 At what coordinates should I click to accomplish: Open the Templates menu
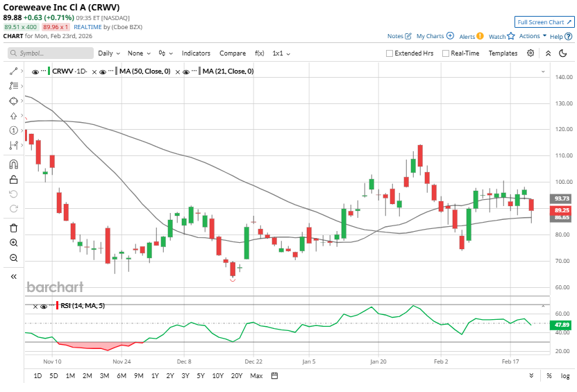(503, 53)
